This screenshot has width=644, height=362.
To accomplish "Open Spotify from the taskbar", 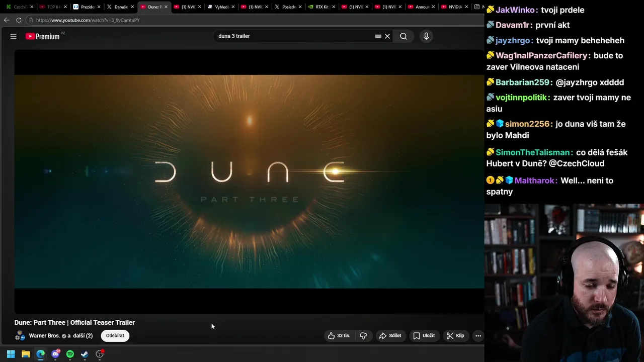I will [x=70, y=354].
